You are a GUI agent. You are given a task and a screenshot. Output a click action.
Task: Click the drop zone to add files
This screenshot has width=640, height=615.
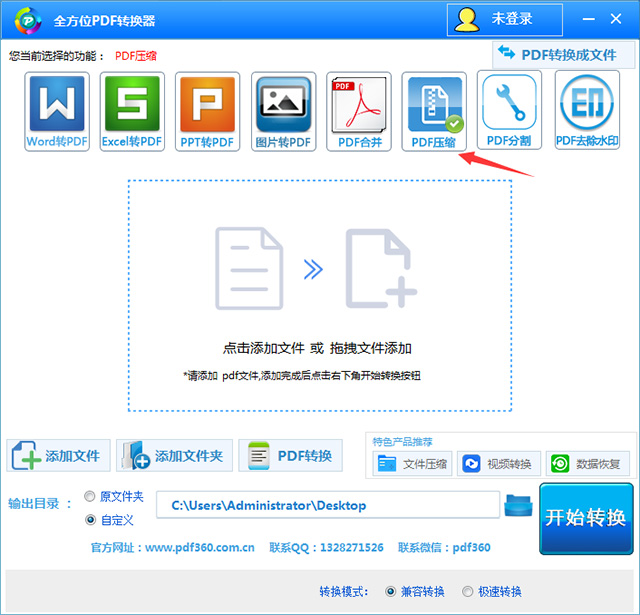tap(320, 295)
